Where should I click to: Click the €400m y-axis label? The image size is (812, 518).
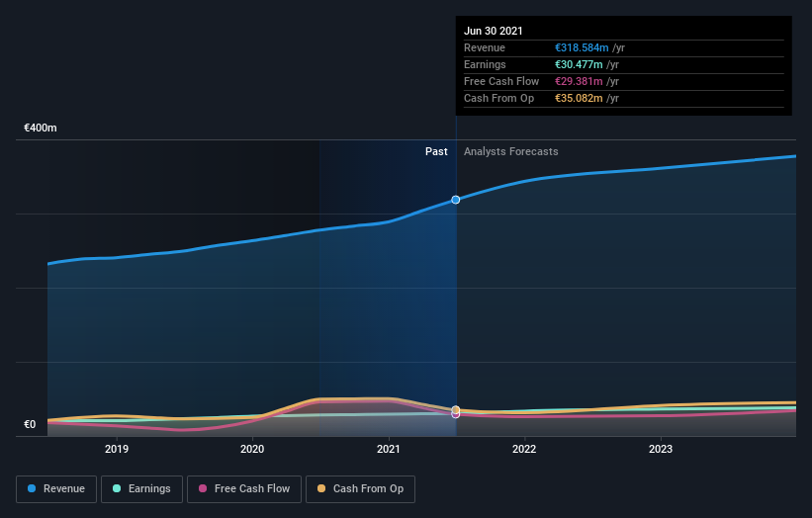coord(41,128)
